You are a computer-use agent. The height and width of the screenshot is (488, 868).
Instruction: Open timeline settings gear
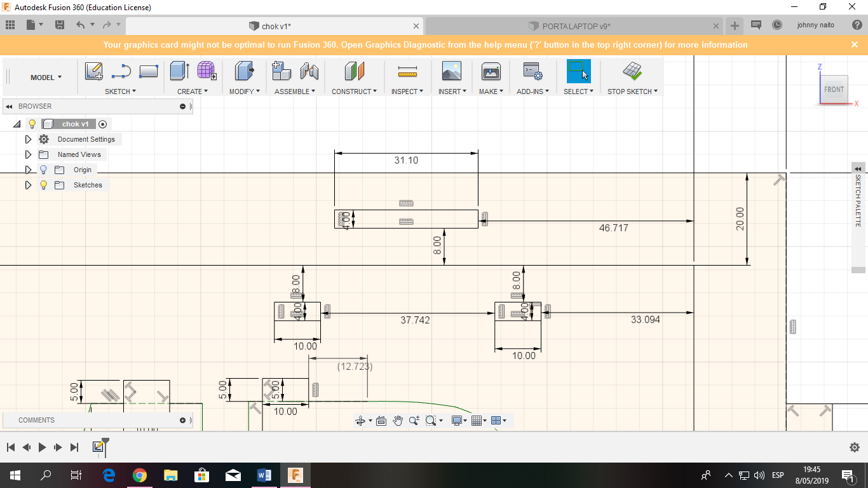click(855, 447)
